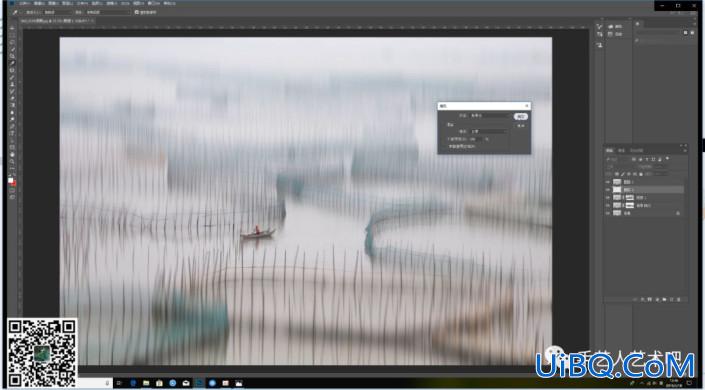Select the Rectangle shape tool

13,148
